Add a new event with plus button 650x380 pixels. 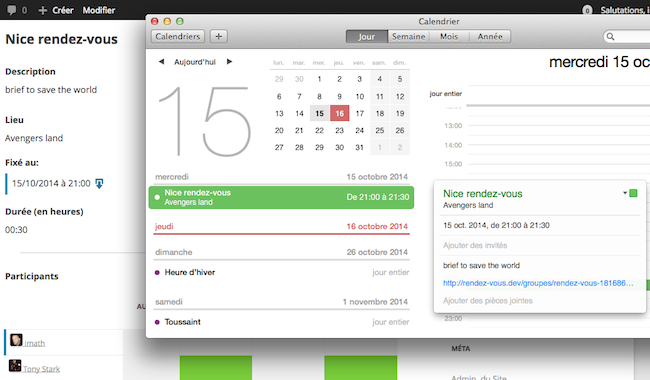click(218, 36)
